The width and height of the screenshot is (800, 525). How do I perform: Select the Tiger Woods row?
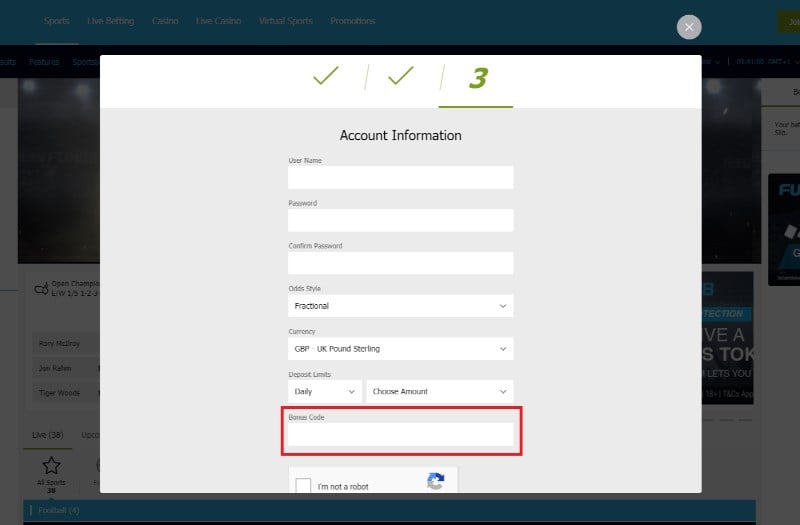click(66, 392)
